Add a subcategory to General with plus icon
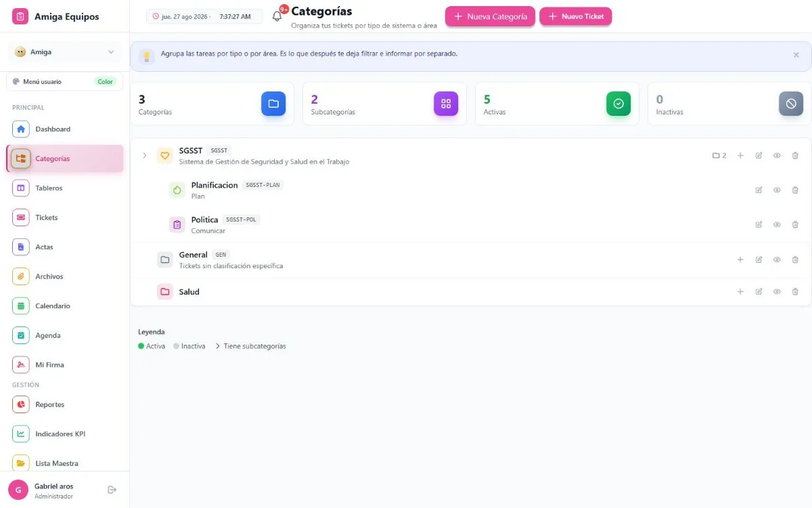812x508 pixels. coord(740,259)
